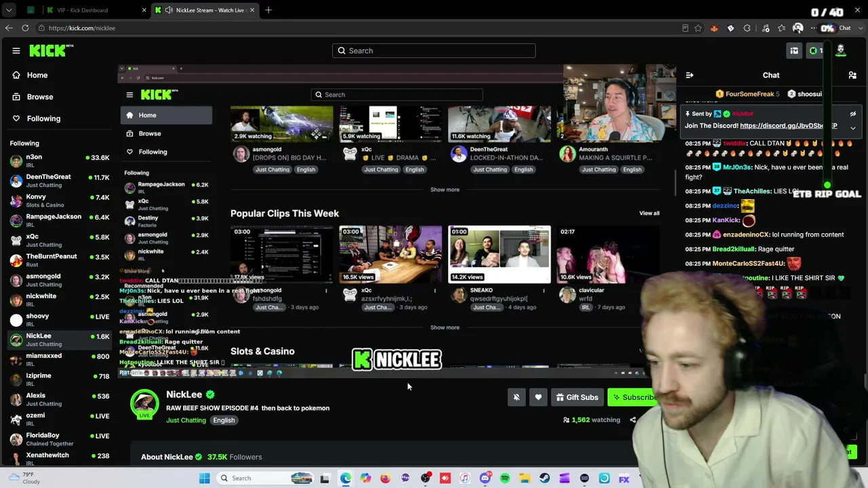This screenshot has width=868, height=488.
Task: Bookmark this page with the star icon
Action: [x=698, y=28]
